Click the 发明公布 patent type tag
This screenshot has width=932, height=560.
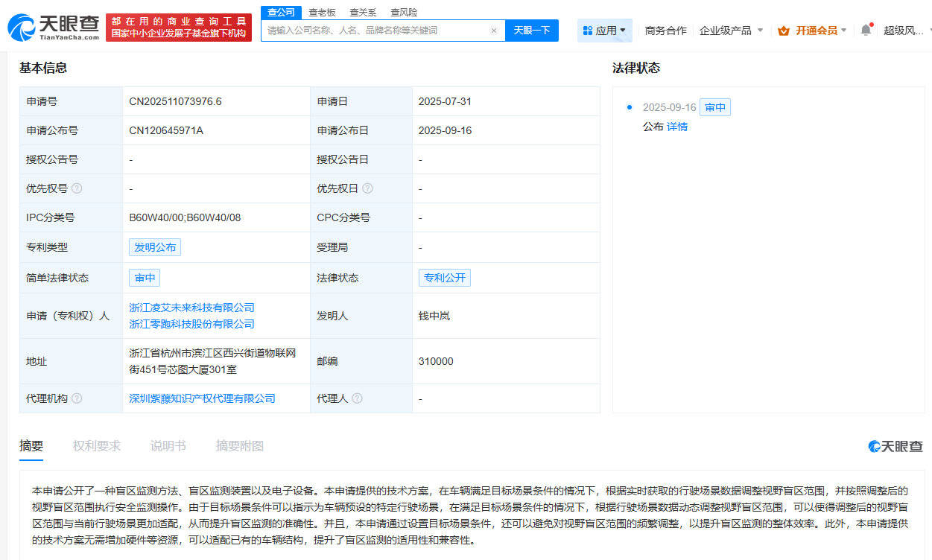click(155, 247)
